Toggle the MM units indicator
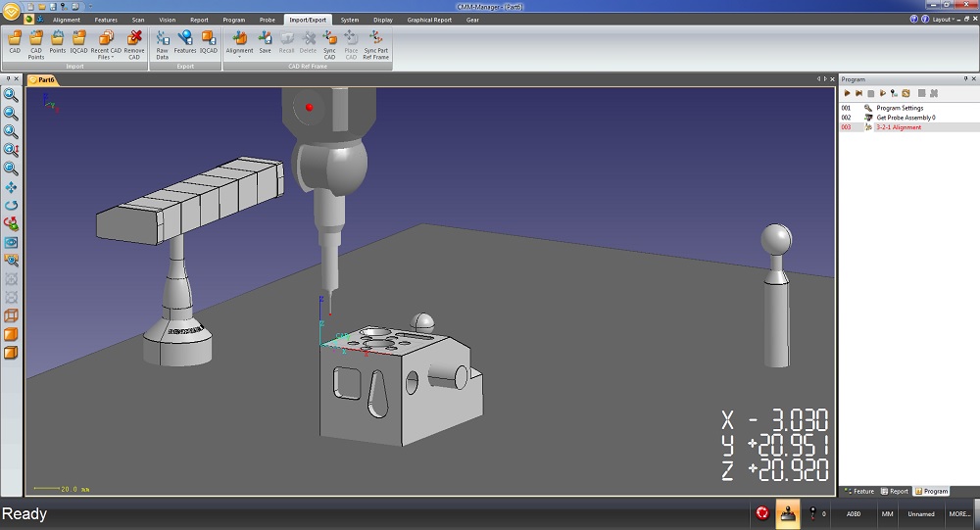Screen dimensions: 980x530 click(887, 513)
